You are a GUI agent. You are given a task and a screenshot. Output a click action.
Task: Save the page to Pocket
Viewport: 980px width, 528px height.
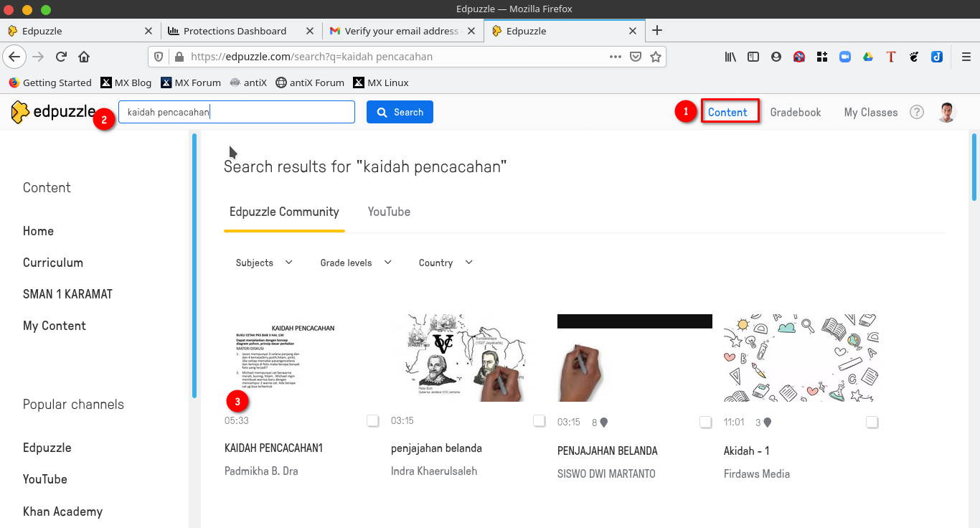tap(636, 57)
